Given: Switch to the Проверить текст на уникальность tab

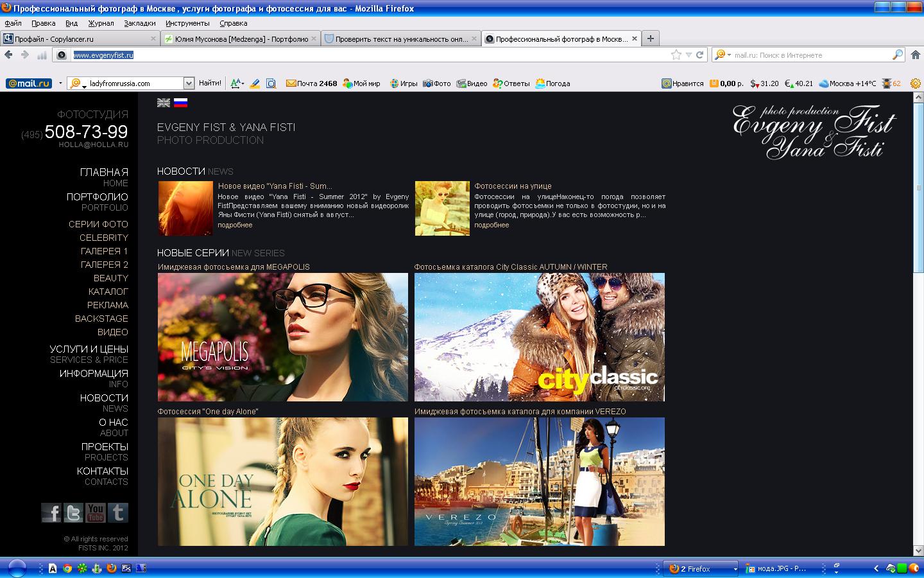Looking at the screenshot, I should (x=401, y=39).
